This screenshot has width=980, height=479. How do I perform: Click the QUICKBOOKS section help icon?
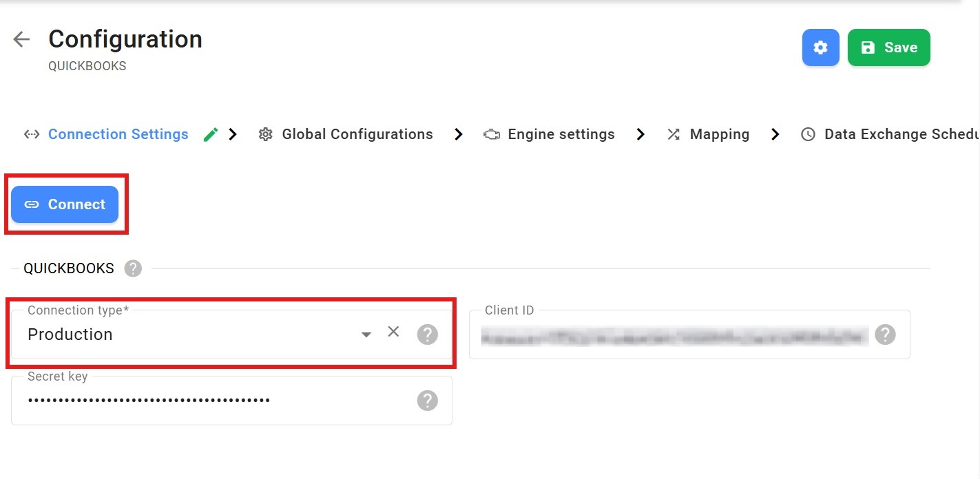133,268
